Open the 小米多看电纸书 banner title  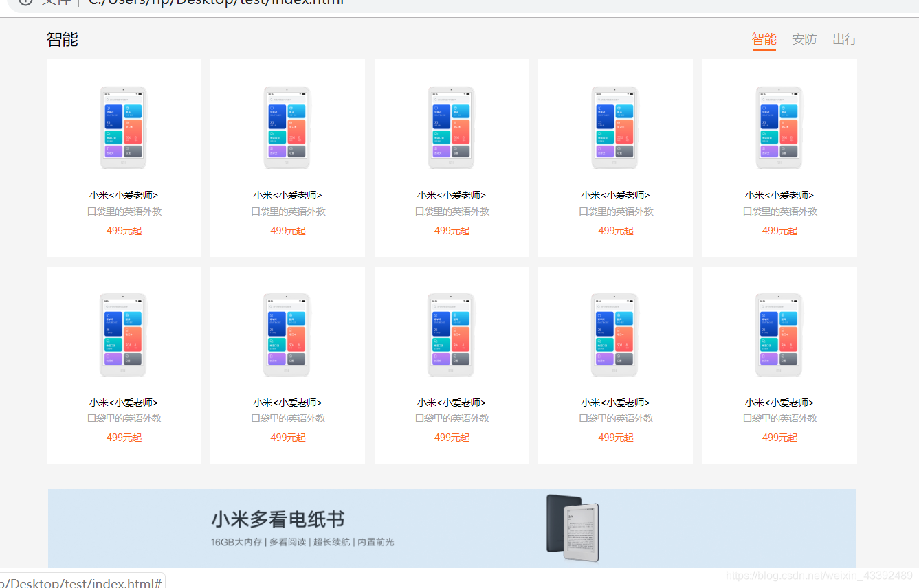[x=278, y=519]
